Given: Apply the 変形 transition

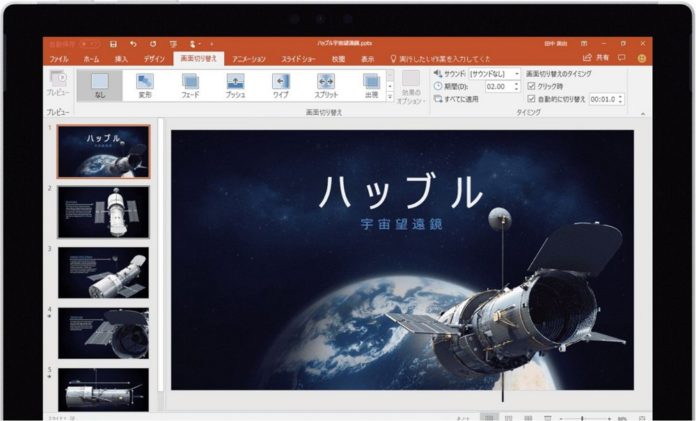Looking at the screenshot, I should coord(145,86).
